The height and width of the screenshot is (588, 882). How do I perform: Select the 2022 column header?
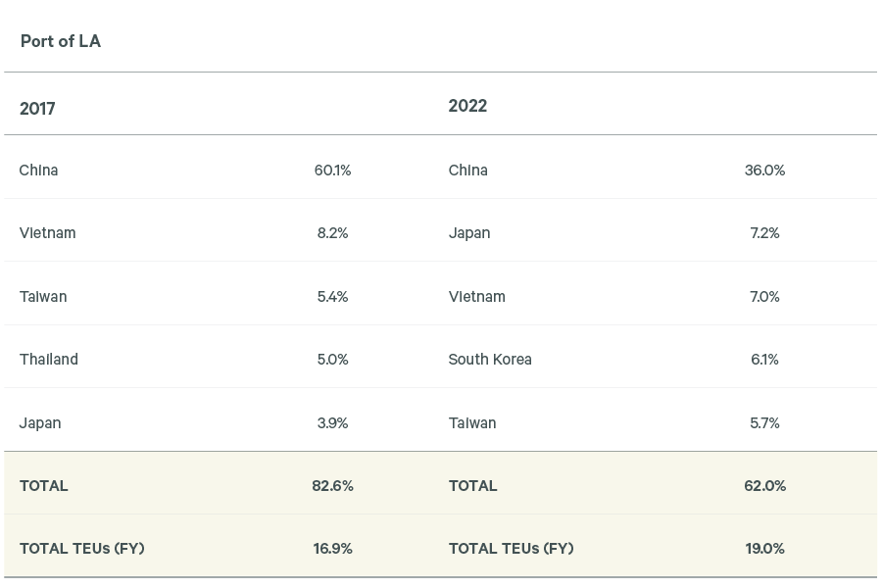[x=467, y=106]
